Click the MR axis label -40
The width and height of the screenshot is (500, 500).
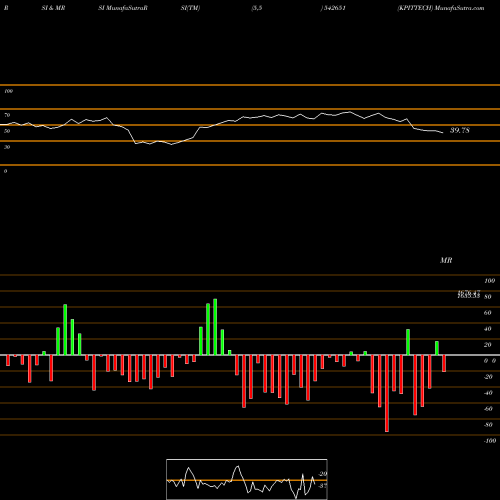pyautogui.click(x=488, y=393)
